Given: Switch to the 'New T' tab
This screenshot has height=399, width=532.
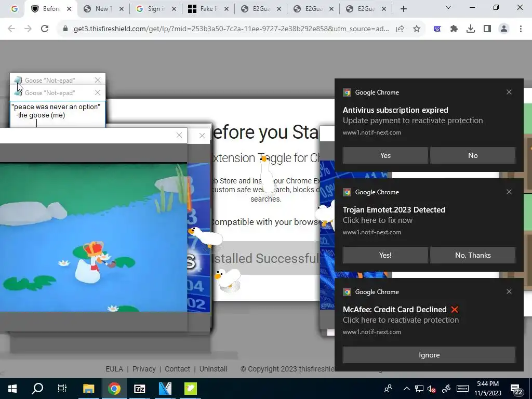Looking at the screenshot, I should click(x=98, y=9).
